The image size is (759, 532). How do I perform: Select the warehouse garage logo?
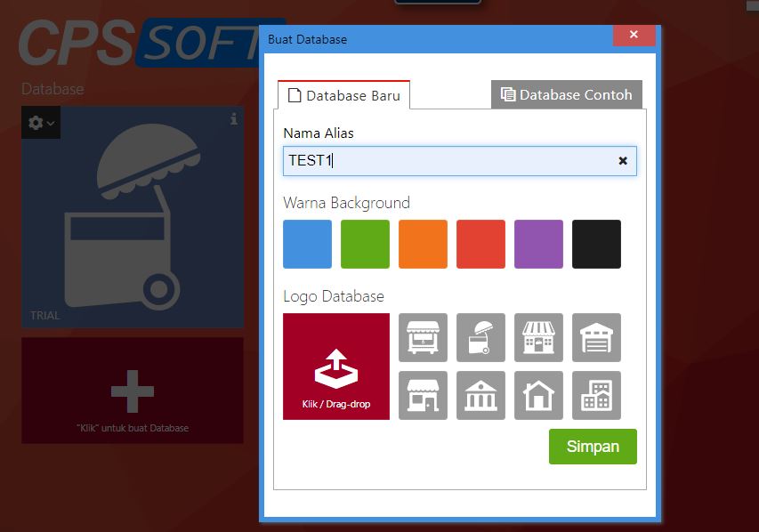pos(596,337)
